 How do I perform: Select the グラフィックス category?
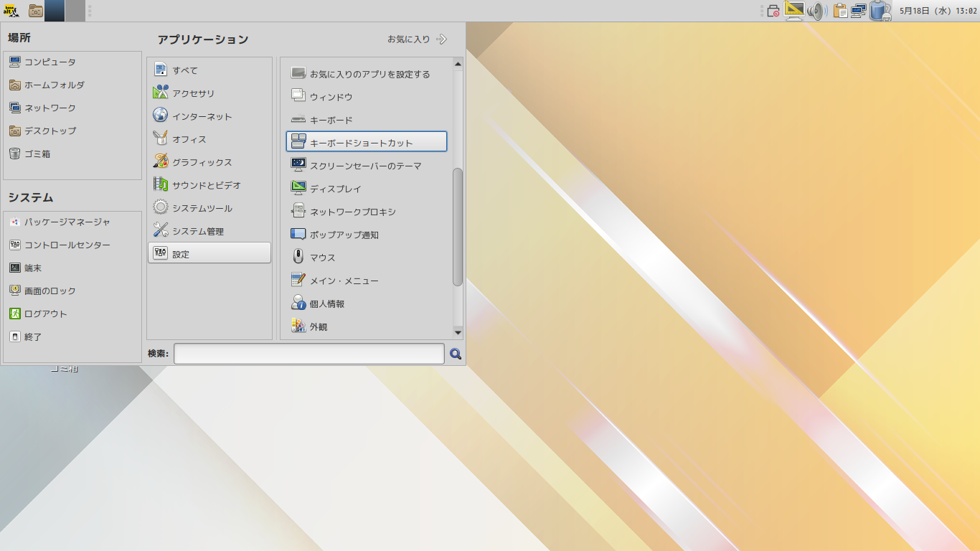[x=209, y=162]
